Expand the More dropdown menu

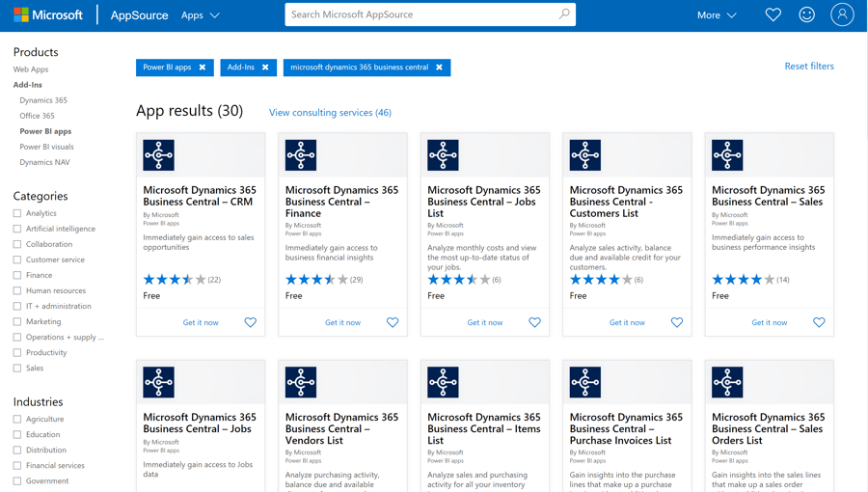(717, 15)
